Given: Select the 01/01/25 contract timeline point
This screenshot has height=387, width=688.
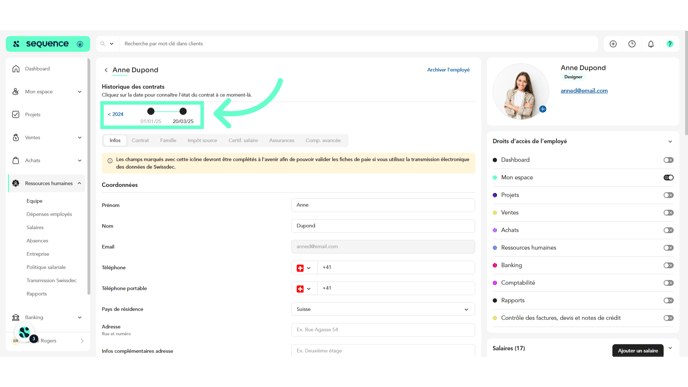Looking at the screenshot, I should (150, 111).
